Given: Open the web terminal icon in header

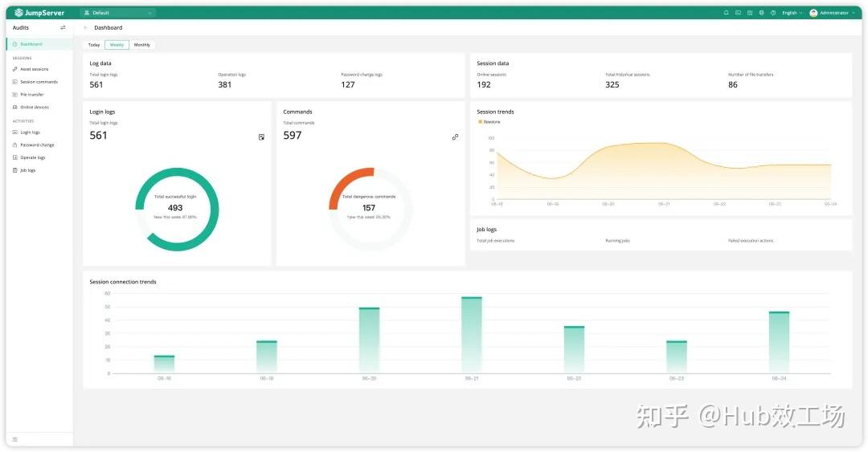Looking at the screenshot, I should coord(738,13).
